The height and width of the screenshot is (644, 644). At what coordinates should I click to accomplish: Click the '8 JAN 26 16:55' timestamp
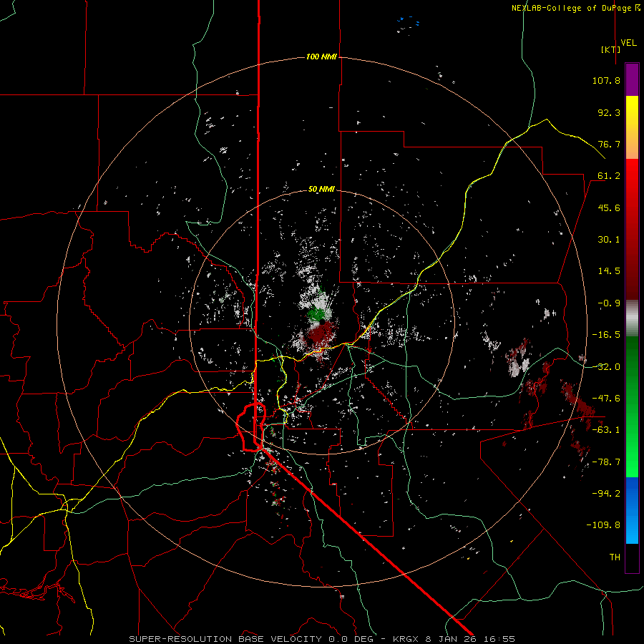tap(472, 639)
